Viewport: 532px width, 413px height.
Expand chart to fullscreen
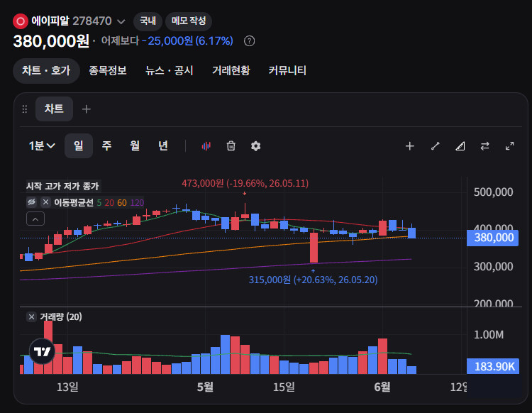[x=509, y=146]
